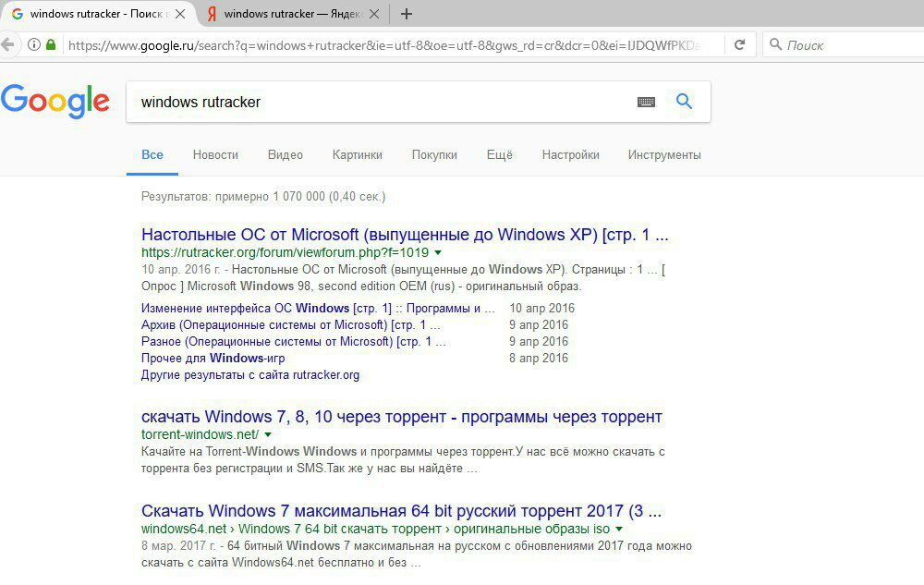Click the windows64.net breadcrumb URL text
Viewport: 924px width, 585px height.
(375, 529)
